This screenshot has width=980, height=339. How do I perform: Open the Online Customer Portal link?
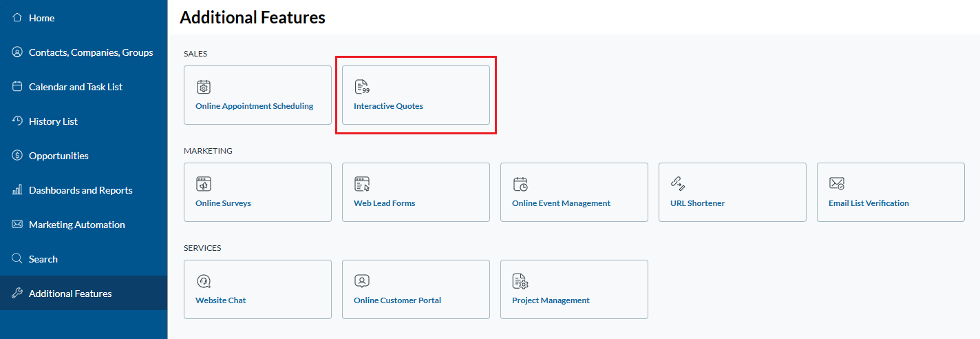pyautogui.click(x=397, y=300)
